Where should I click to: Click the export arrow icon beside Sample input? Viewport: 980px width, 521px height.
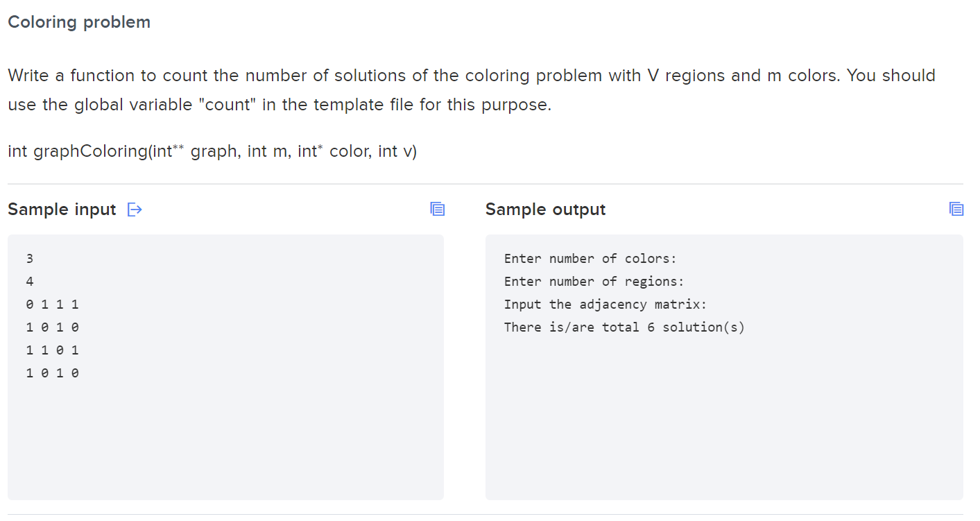coord(135,210)
